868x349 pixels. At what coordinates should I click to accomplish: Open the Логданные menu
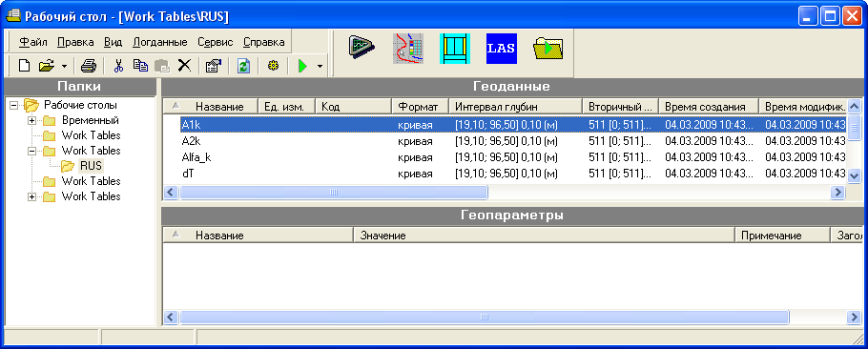coord(160,42)
